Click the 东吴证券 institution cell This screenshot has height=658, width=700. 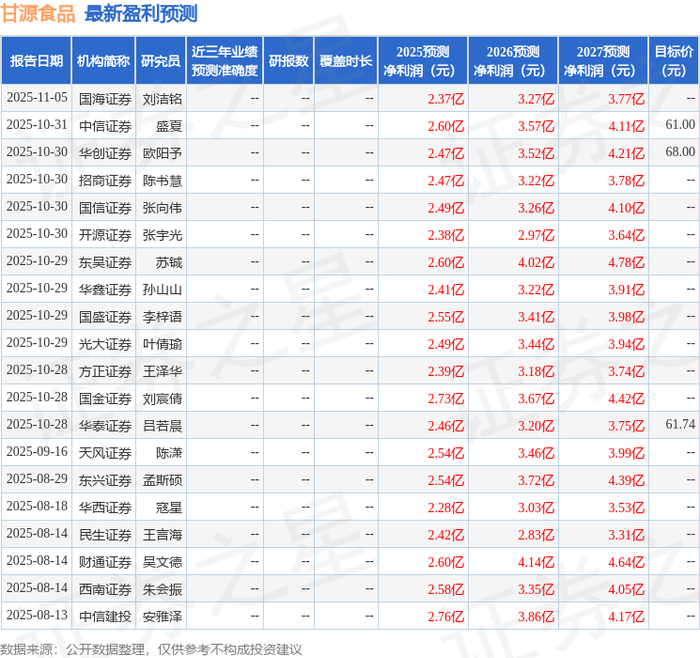coord(105,262)
